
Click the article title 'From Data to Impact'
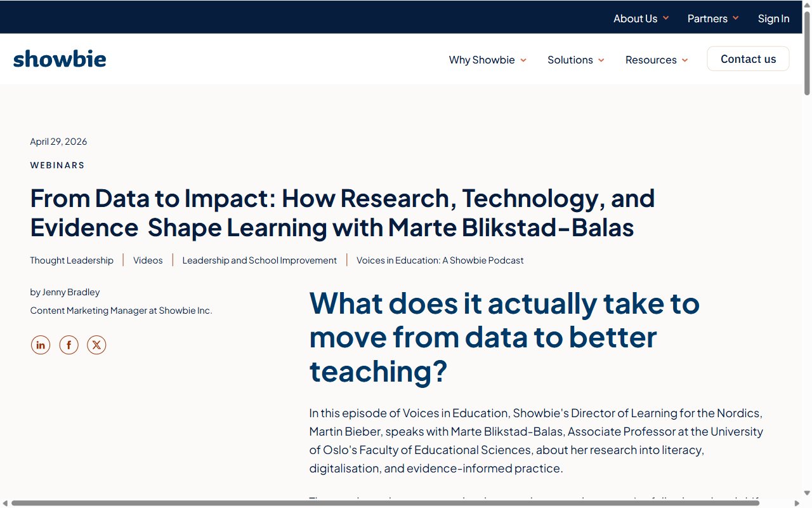[343, 213]
